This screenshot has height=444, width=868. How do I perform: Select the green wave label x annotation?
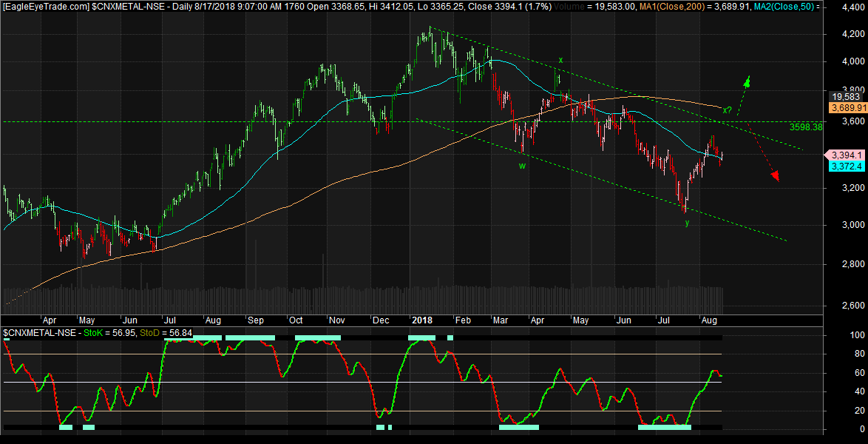tap(560, 59)
